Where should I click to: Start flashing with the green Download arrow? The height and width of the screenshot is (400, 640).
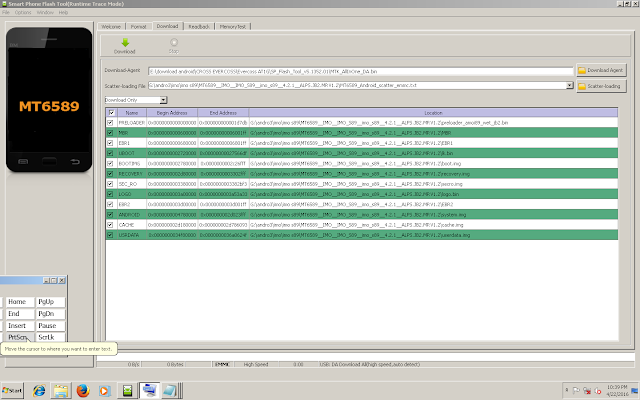click(125, 45)
